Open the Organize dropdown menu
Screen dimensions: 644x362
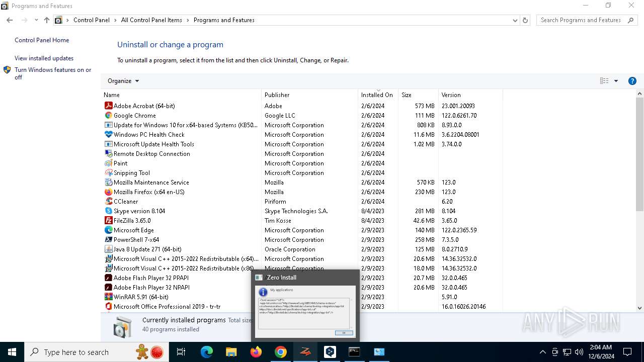click(x=123, y=81)
